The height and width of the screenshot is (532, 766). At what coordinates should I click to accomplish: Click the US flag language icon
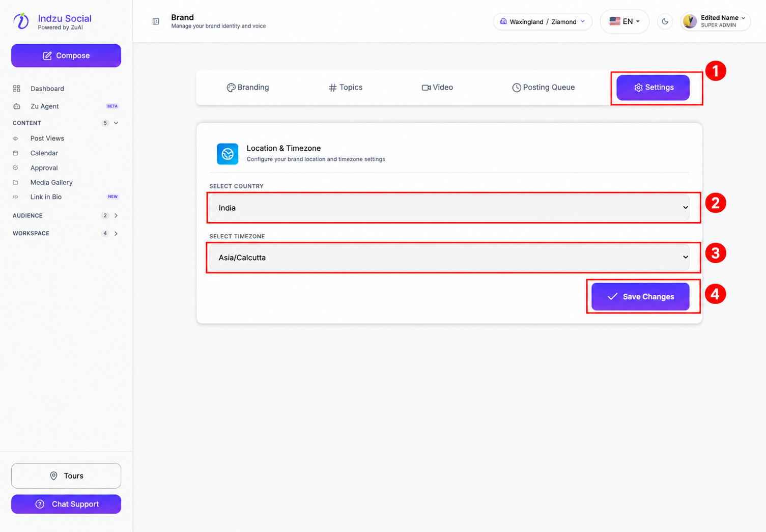pos(615,21)
